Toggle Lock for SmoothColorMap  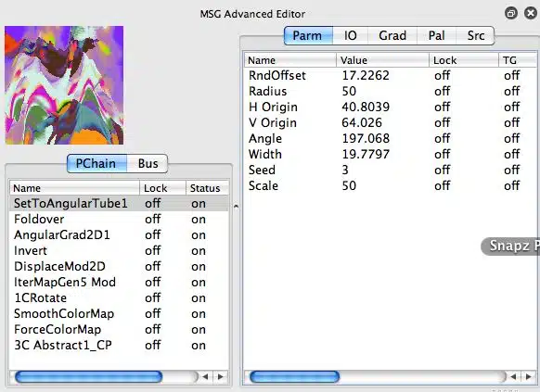point(153,313)
